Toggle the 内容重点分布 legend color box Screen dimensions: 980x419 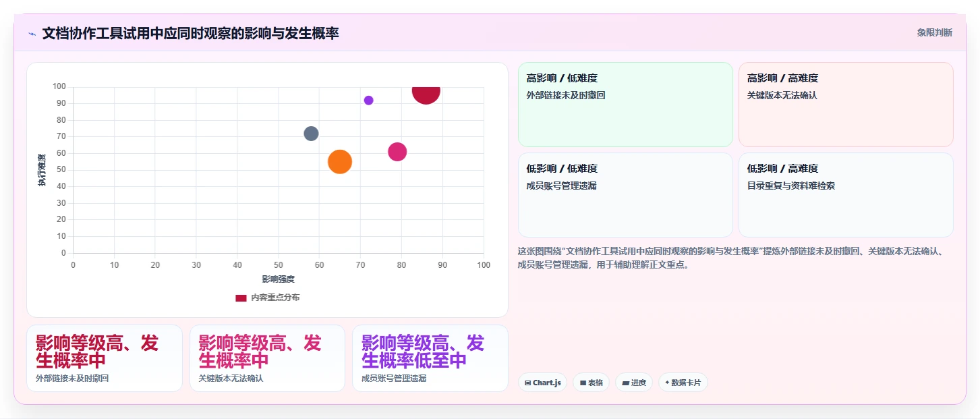tap(241, 298)
